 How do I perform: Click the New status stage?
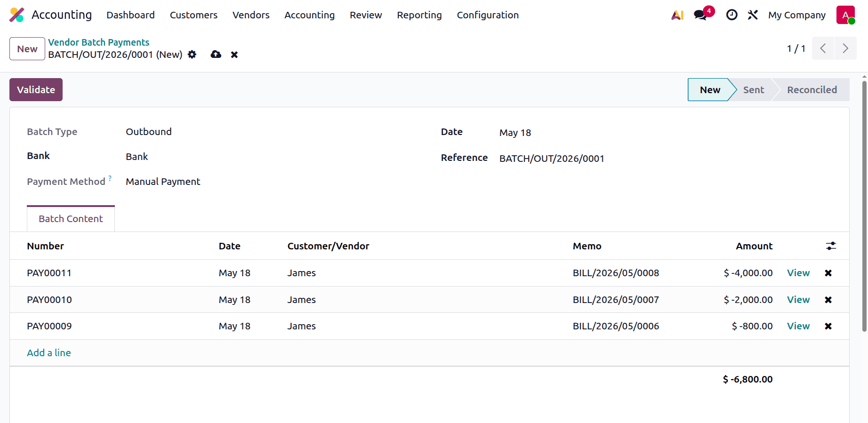click(709, 89)
